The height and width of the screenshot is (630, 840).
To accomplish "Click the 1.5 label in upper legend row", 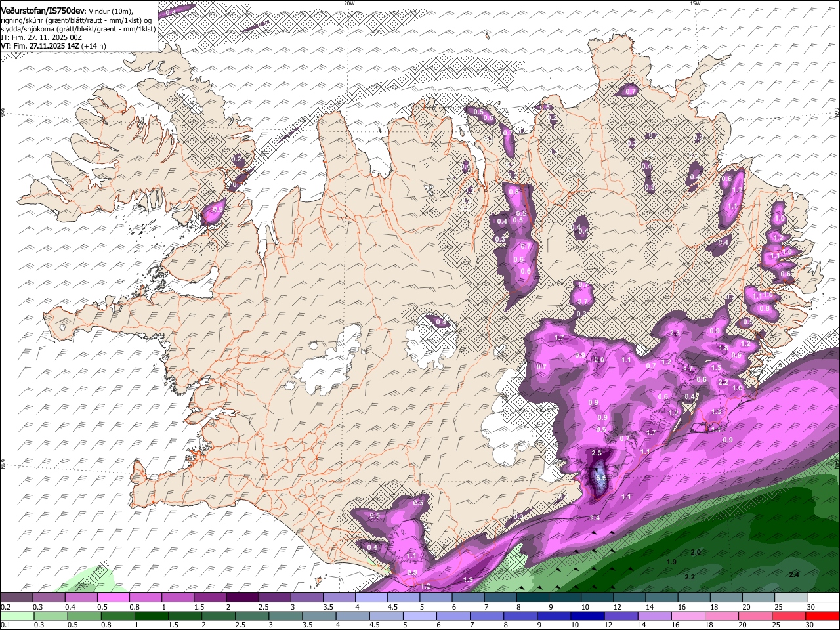I will 199,607.
